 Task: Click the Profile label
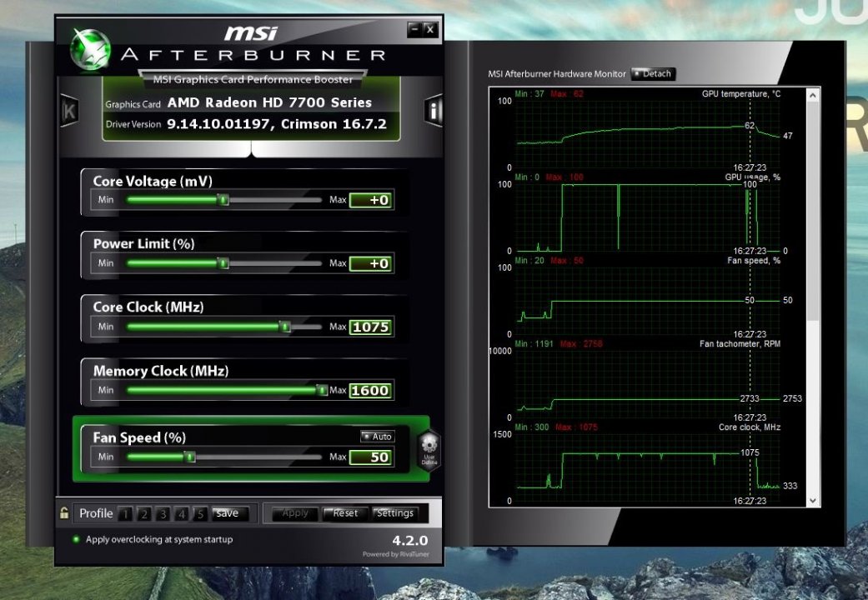(96, 513)
